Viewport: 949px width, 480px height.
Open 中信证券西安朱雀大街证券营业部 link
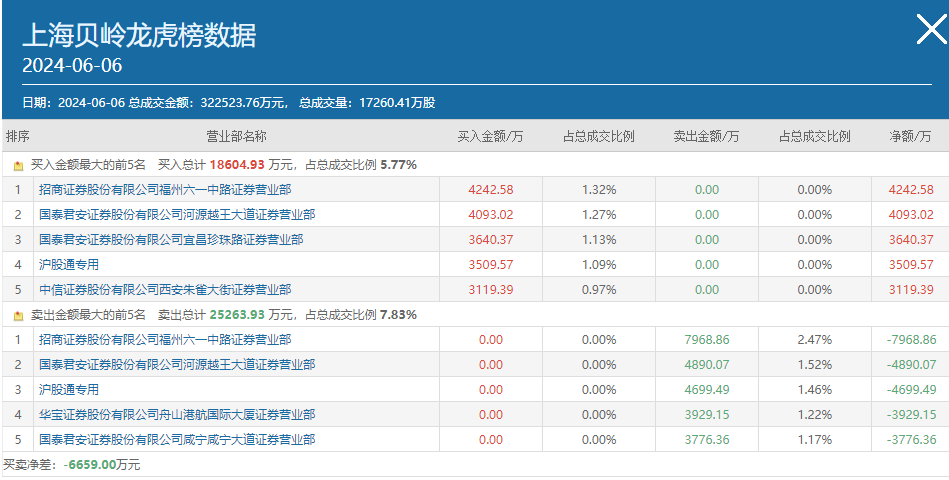[x=165, y=289]
